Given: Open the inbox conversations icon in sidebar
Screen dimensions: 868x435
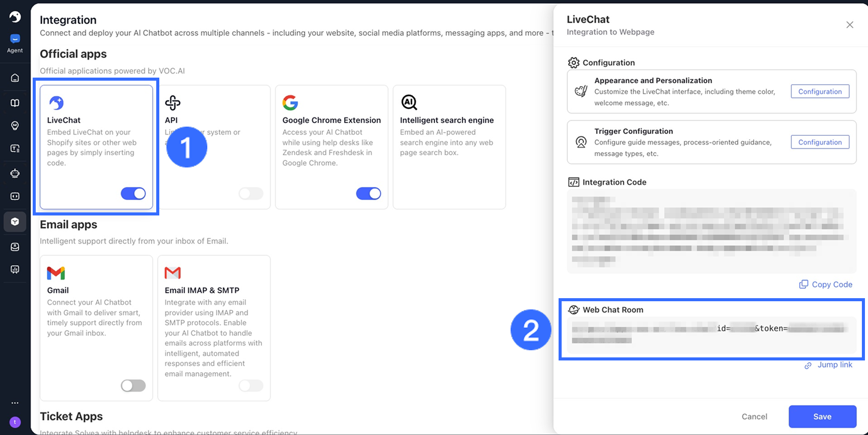Looking at the screenshot, I should coord(15,247).
